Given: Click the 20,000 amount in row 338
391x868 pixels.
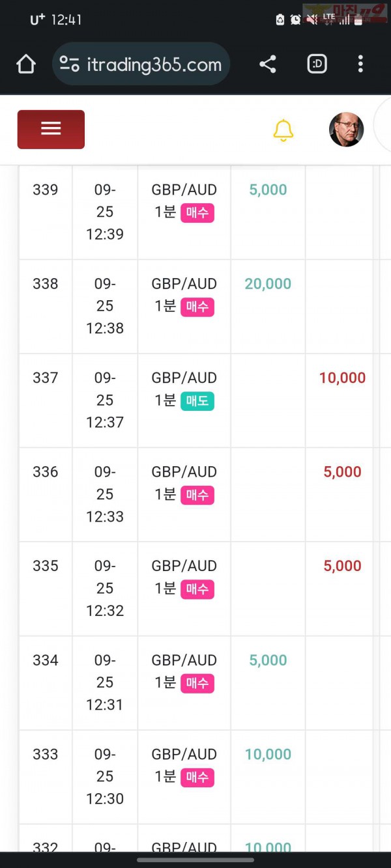Looking at the screenshot, I should [x=268, y=284].
